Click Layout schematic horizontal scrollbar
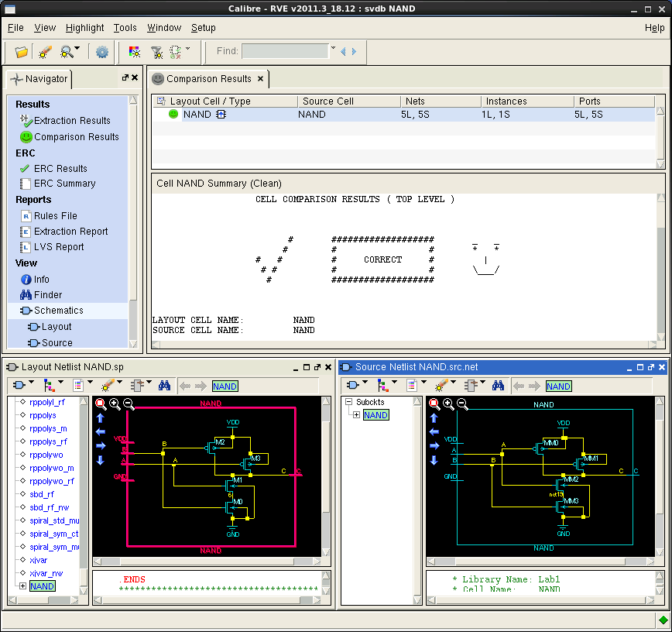 [207, 562]
